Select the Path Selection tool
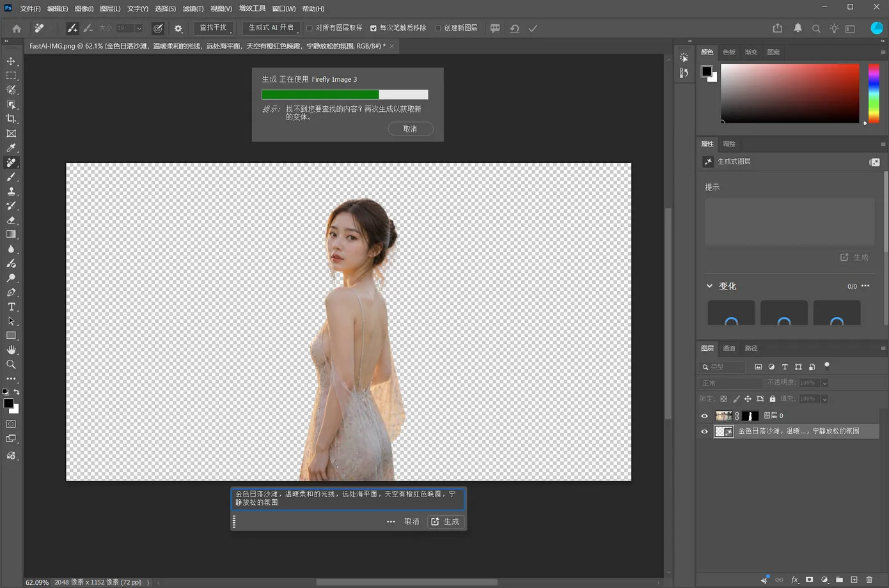Screen dimensions: 889x588 11,321
